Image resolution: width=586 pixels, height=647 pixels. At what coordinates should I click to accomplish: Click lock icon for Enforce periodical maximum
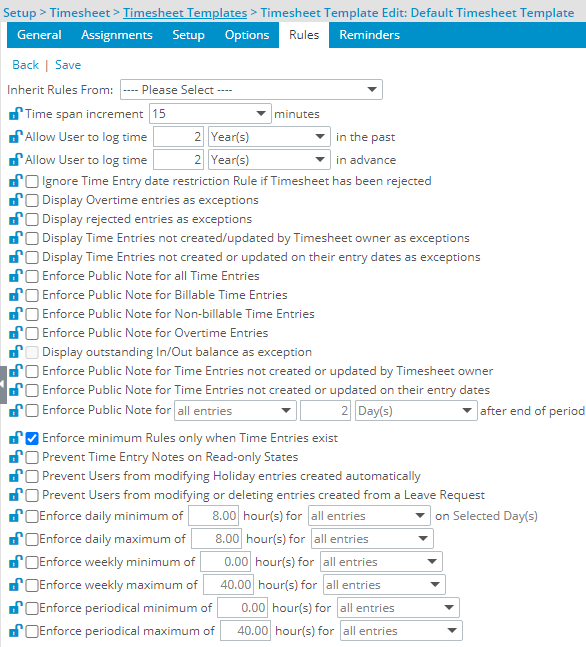tap(16, 631)
